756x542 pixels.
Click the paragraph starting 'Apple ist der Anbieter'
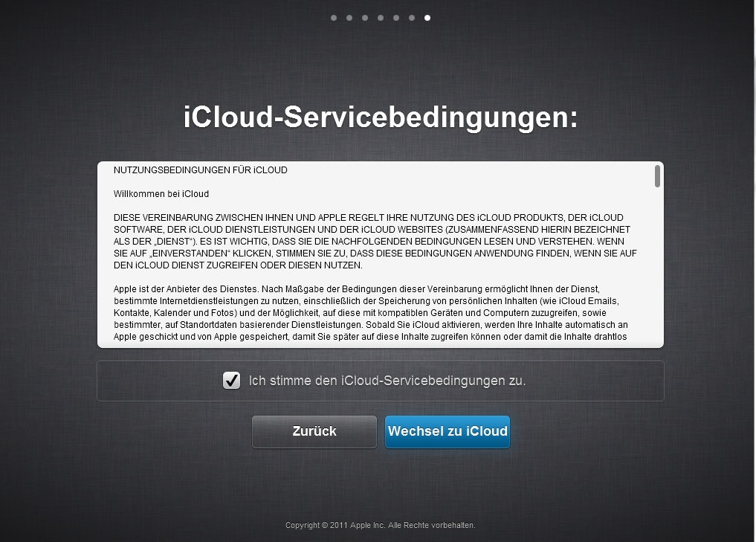pos(371,313)
